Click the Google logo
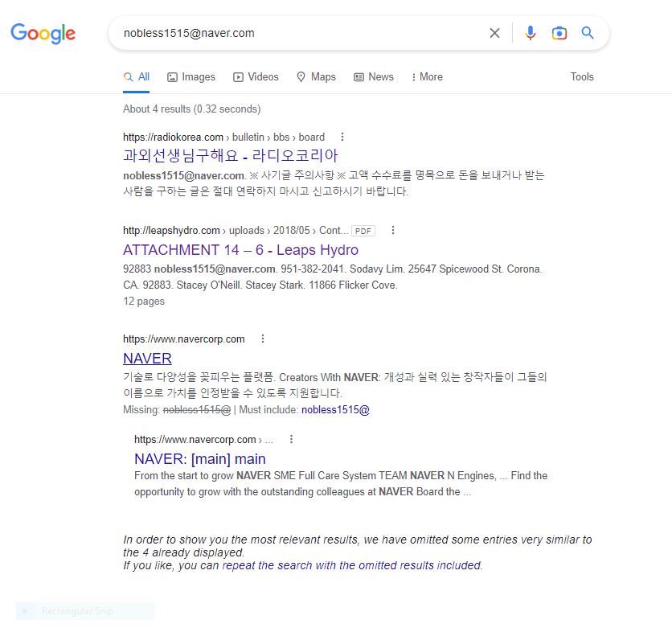This screenshot has height=632, width=672. [x=43, y=33]
